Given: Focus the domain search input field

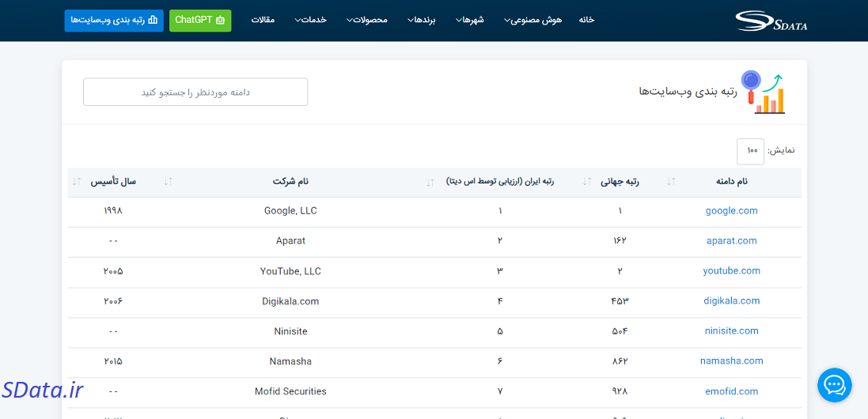Looking at the screenshot, I should [195, 92].
